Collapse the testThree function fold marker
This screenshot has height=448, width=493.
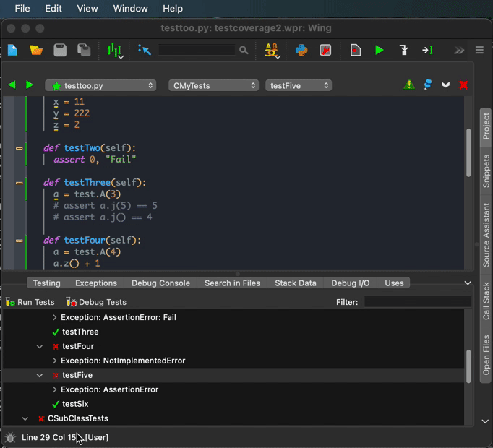pyautogui.click(x=20, y=183)
